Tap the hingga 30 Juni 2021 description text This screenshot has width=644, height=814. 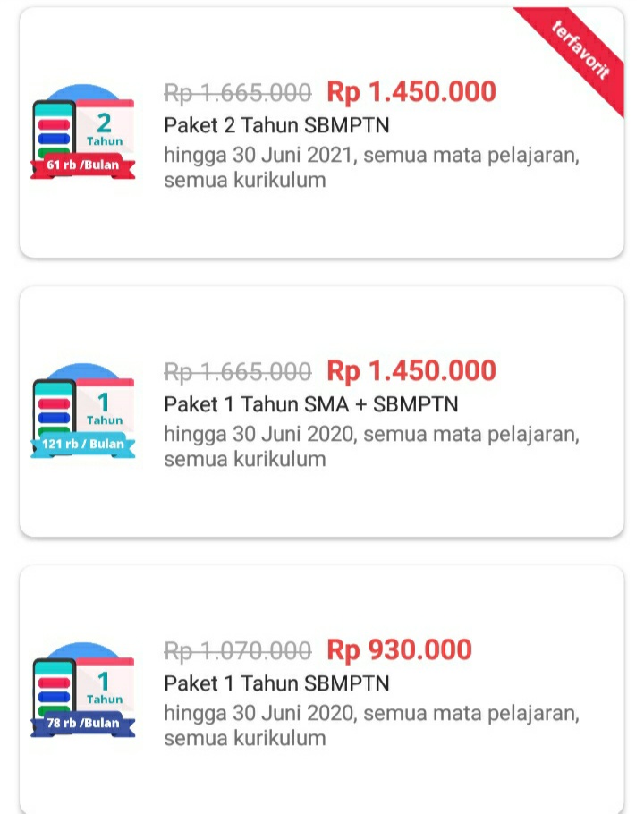click(x=371, y=167)
